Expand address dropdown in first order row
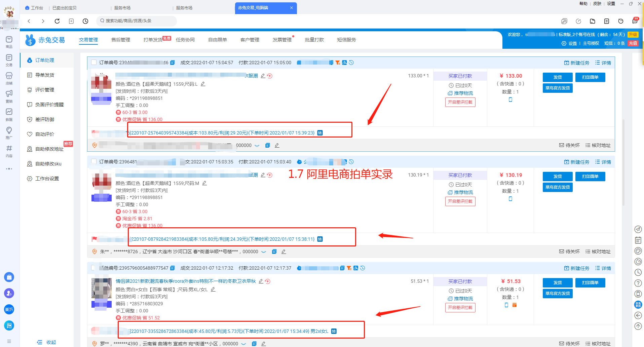Screen dimensions: 644x347 coord(257,146)
